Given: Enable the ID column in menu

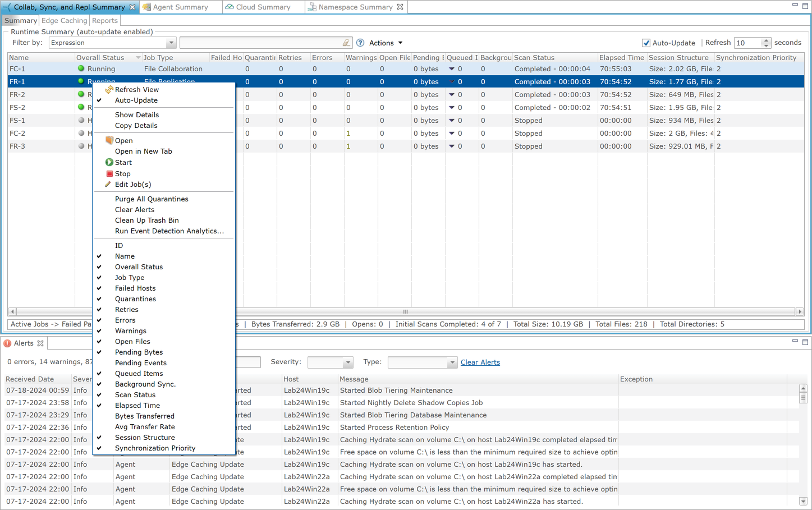Looking at the screenshot, I should 119,246.
